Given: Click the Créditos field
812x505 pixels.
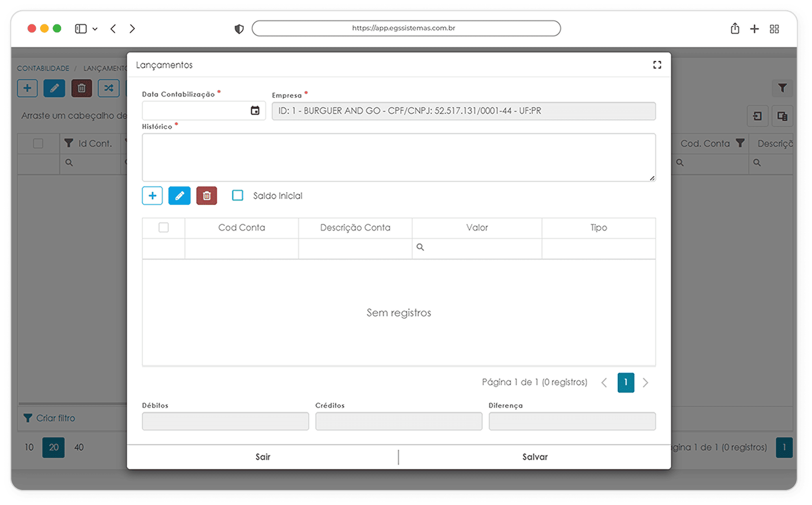Looking at the screenshot, I should click(399, 421).
